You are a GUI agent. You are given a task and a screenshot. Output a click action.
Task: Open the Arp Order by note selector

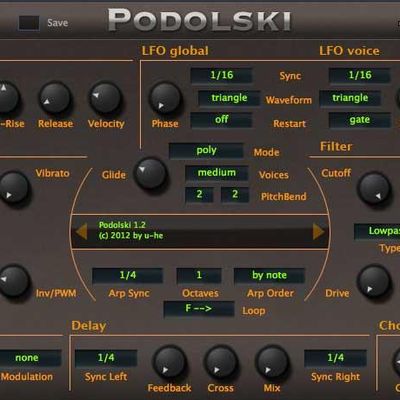(269, 275)
